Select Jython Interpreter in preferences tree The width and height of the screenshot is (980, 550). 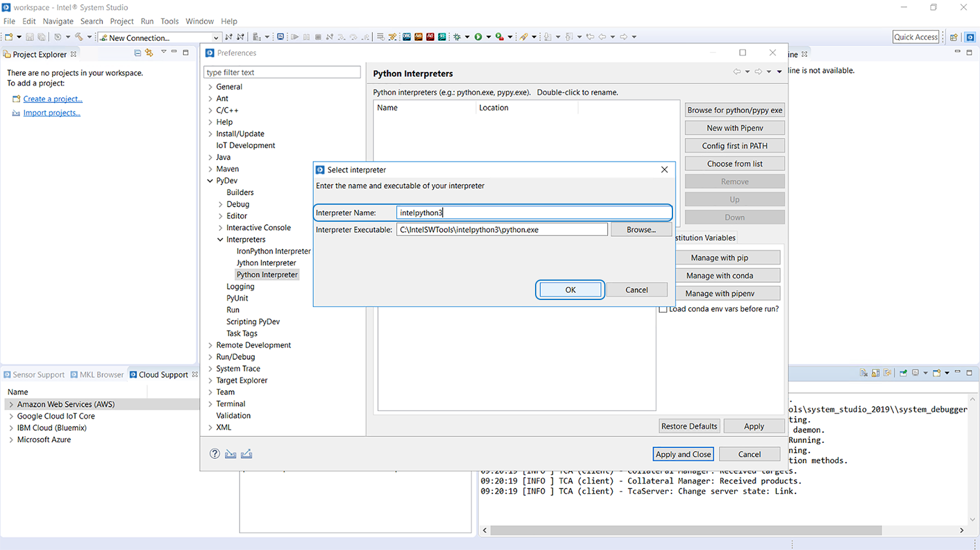[x=266, y=263]
